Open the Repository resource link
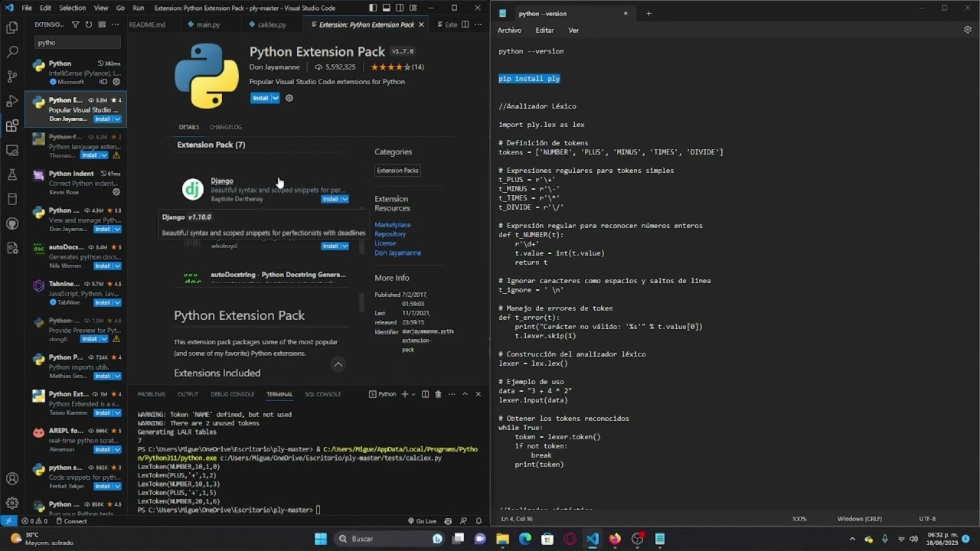The height and width of the screenshot is (551, 980). pos(390,234)
